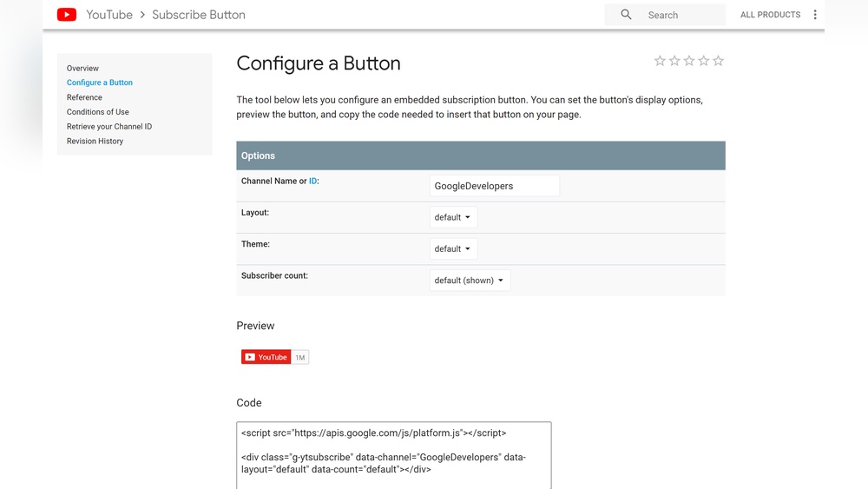This screenshot has height=489, width=868.
Task: Open Revision History page
Action: (x=95, y=142)
